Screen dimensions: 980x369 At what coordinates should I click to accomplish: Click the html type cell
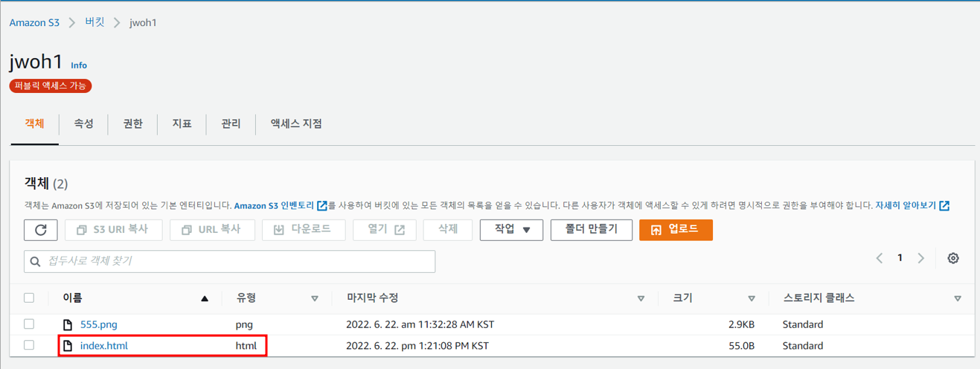pyautogui.click(x=246, y=346)
